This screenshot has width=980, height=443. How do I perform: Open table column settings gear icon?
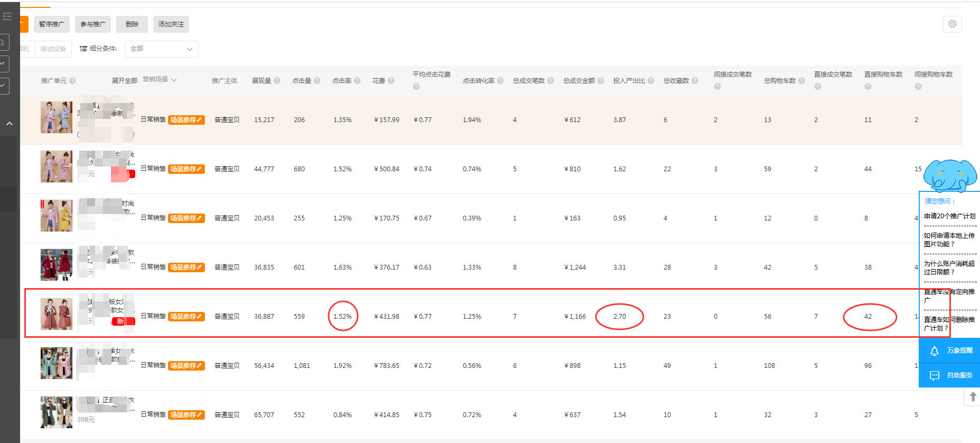[x=952, y=24]
